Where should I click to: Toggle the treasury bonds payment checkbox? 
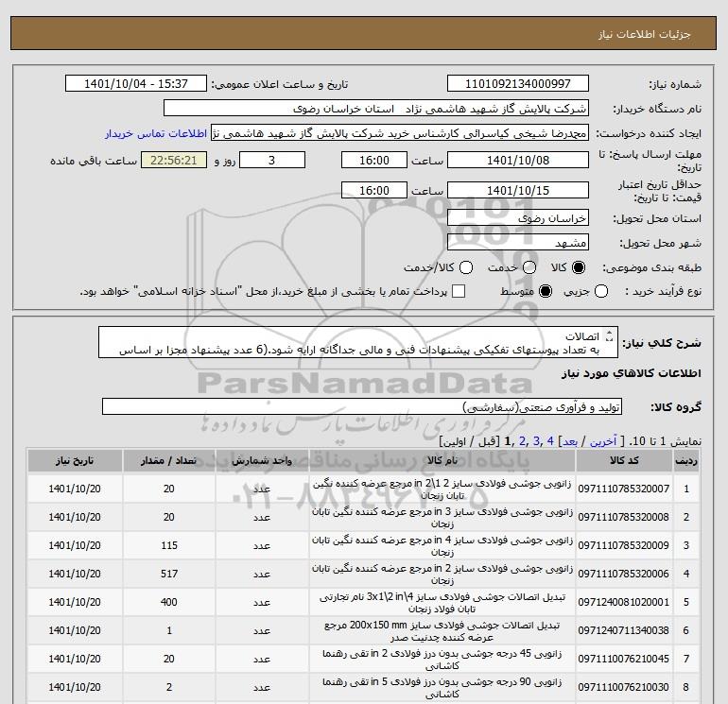[x=459, y=292]
